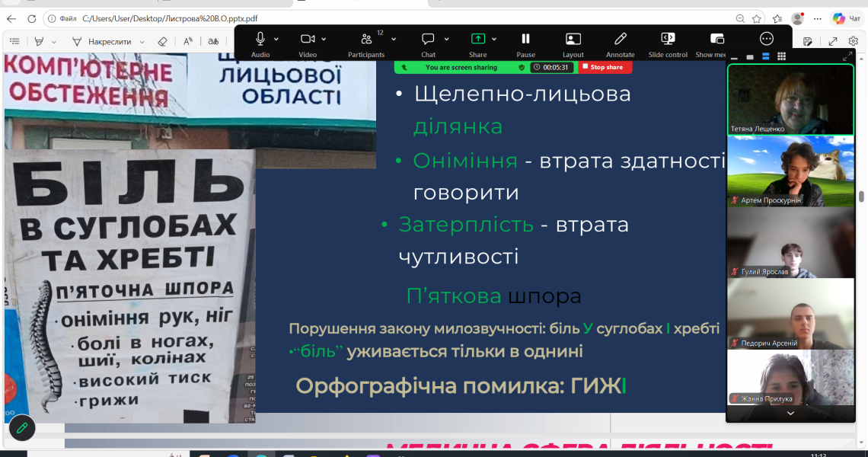This screenshot has height=457, width=868.
Task: Pause the screen share
Action: (x=525, y=39)
